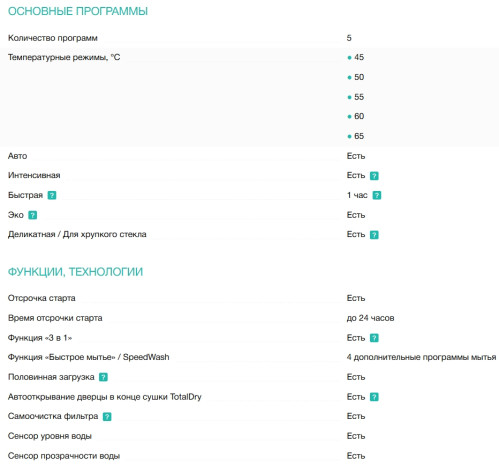The image size is (499, 472).
Task: Click the Есть value in the Половинная загрузка row
Action: click(x=356, y=377)
